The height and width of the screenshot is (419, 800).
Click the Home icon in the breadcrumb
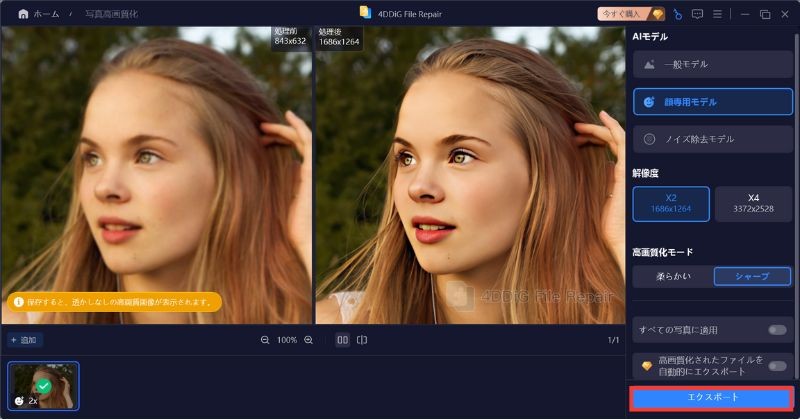23,14
